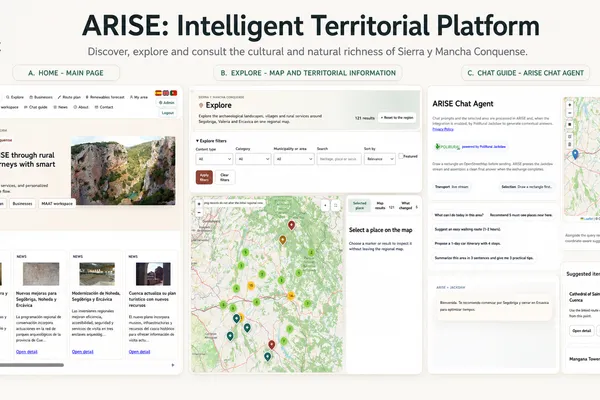Open the About navigation item
The height and width of the screenshot is (400, 600).
tap(81, 107)
